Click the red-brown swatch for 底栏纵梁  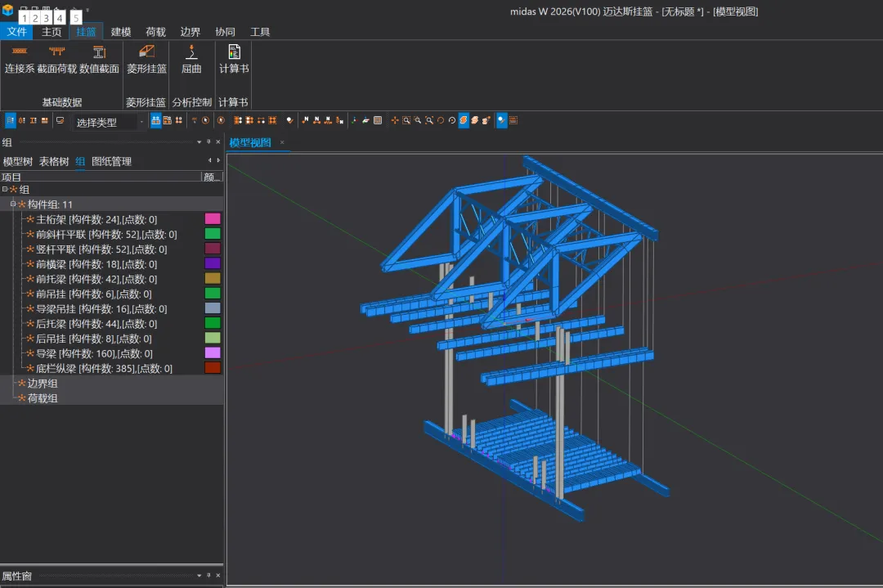point(213,368)
